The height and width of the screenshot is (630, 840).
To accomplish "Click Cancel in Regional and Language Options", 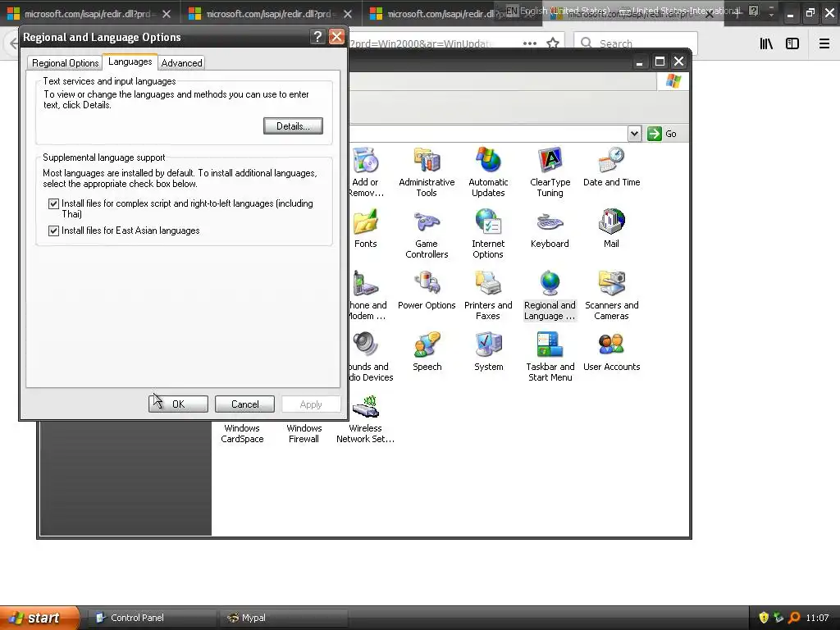I will point(244,404).
